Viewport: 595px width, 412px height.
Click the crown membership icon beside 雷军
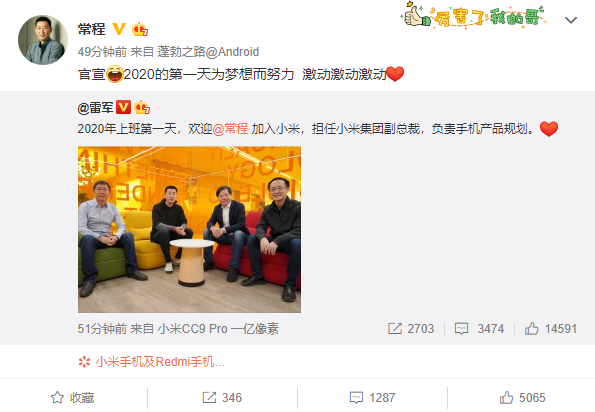(142, 108)
